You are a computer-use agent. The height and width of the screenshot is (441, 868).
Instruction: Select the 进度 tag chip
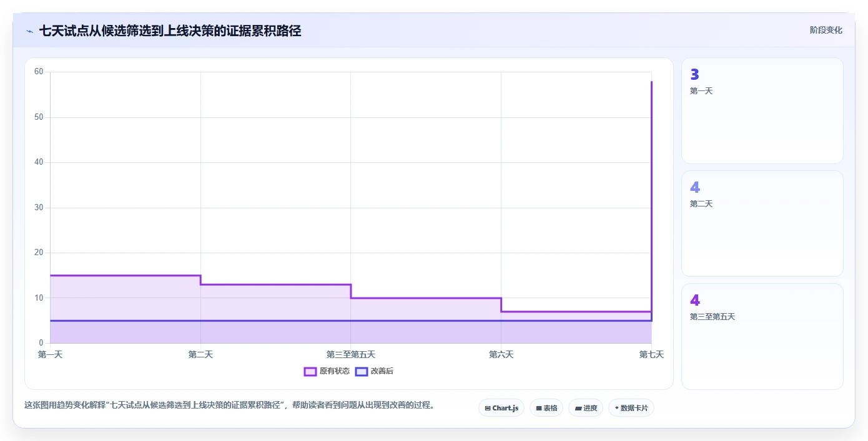tap(586, 408)
